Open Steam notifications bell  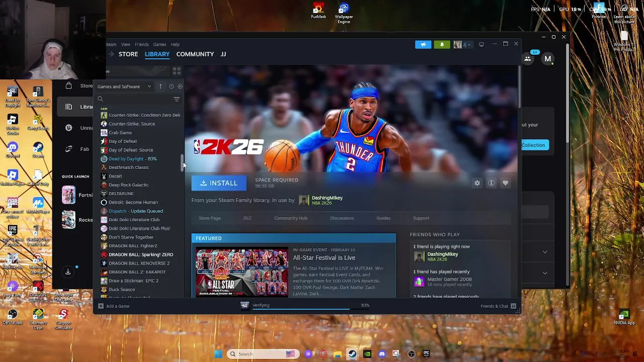[x=442, y=45]
